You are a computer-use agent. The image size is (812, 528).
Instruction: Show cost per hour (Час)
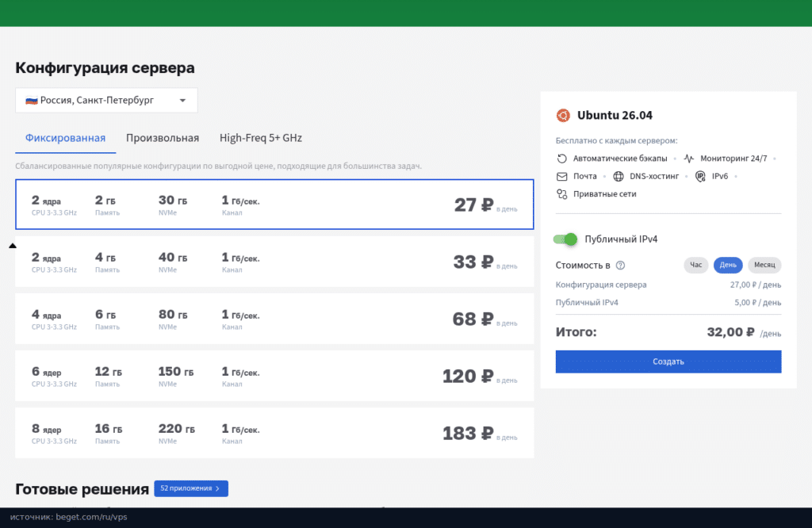696,265
